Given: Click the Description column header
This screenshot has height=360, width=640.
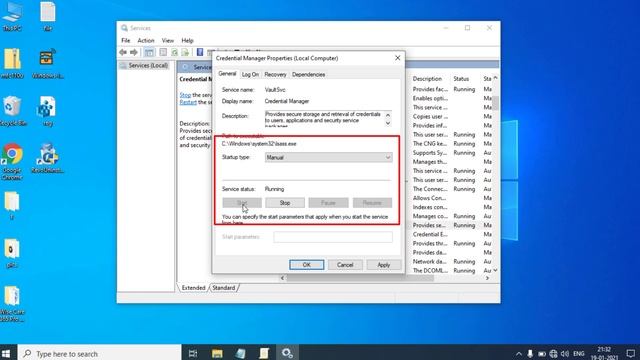Looking at the screenshot, I should 427,78.
